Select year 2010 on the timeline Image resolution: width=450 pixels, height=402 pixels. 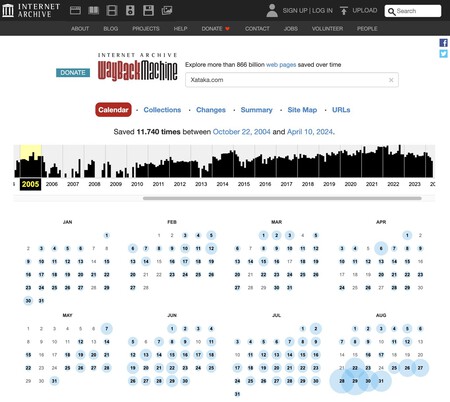tap(137, 184)
